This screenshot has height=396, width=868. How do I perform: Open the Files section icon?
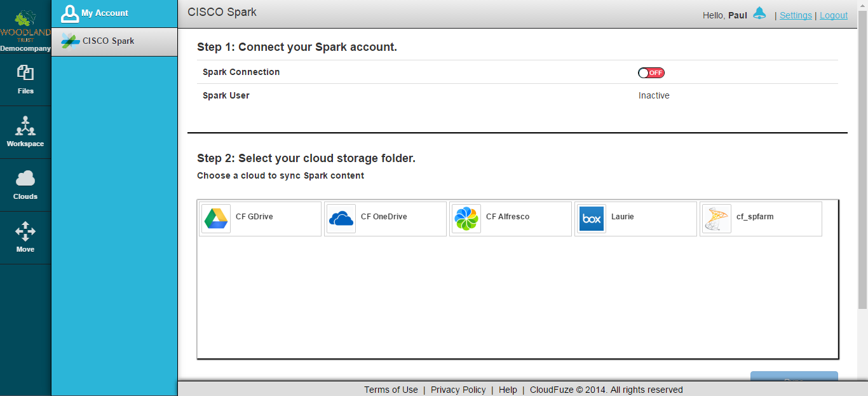(25, 72)
